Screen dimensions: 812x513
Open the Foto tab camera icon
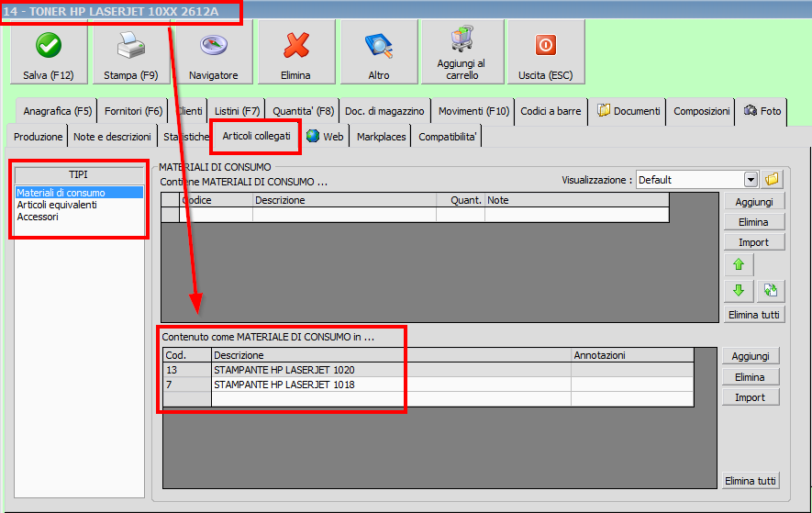(751, 110)
